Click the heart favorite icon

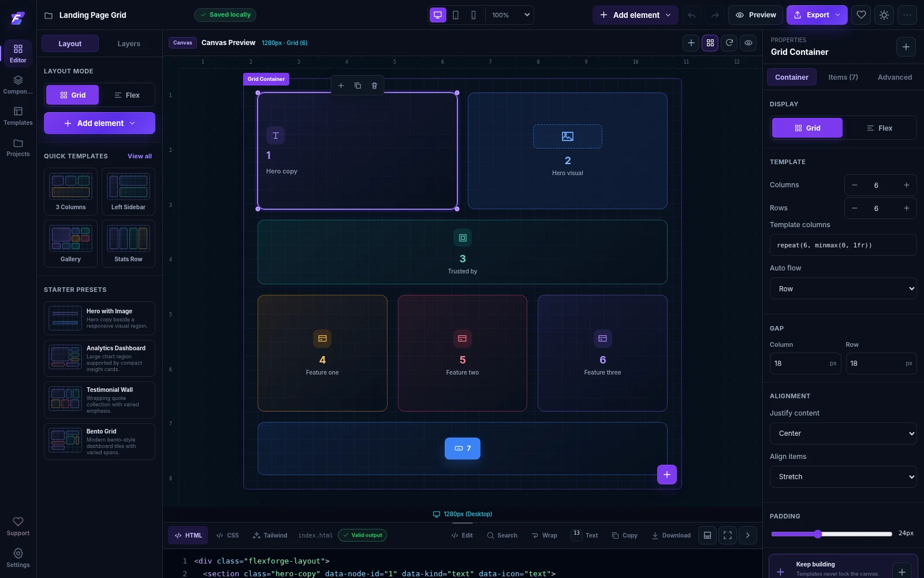(x=861, y=15)
